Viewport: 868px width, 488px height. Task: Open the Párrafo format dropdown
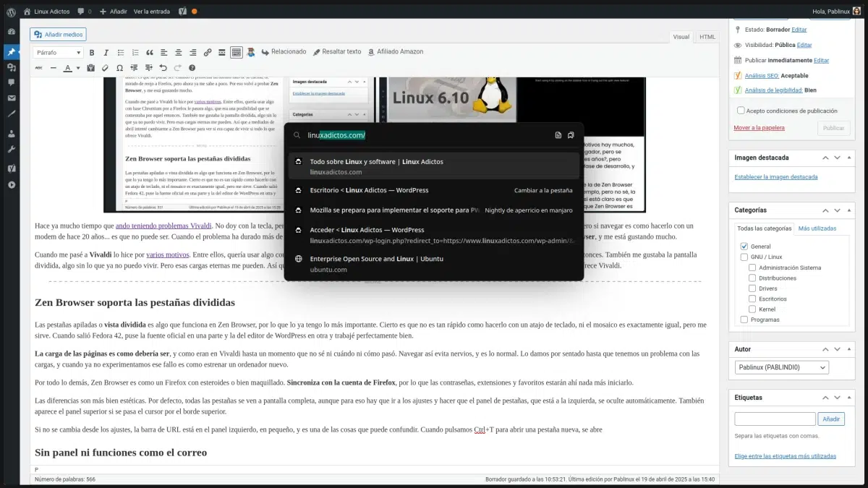pyautogui.click(x=59, y=53)
